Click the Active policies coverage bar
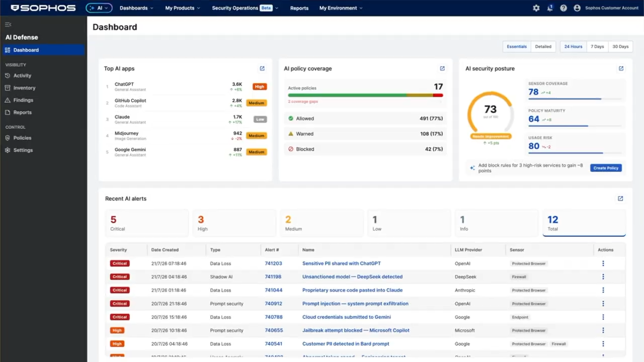This screenshot has height=362, width=644. (x=365, y=95)
